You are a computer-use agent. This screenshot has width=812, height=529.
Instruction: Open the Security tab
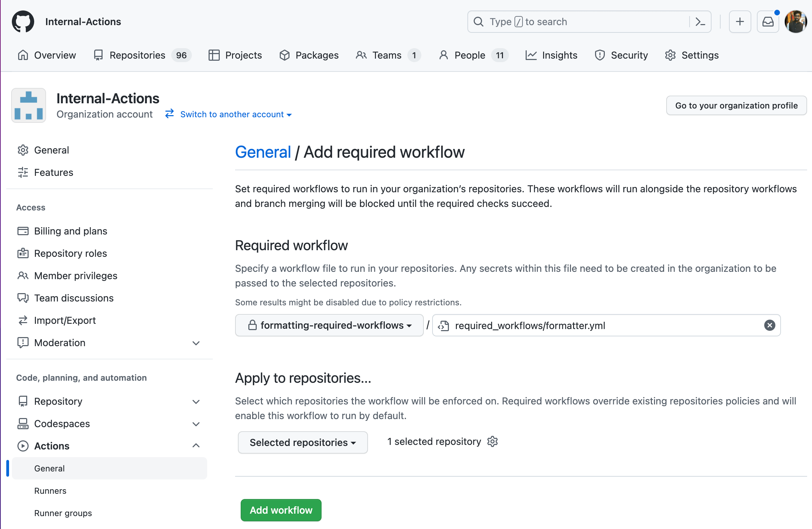[621, 55]
